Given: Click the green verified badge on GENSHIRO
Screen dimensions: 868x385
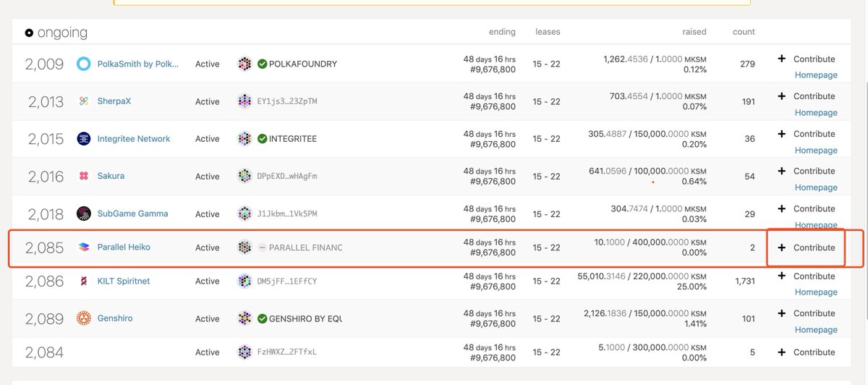Looking at the screenshot, I should (x=263, y=318).
